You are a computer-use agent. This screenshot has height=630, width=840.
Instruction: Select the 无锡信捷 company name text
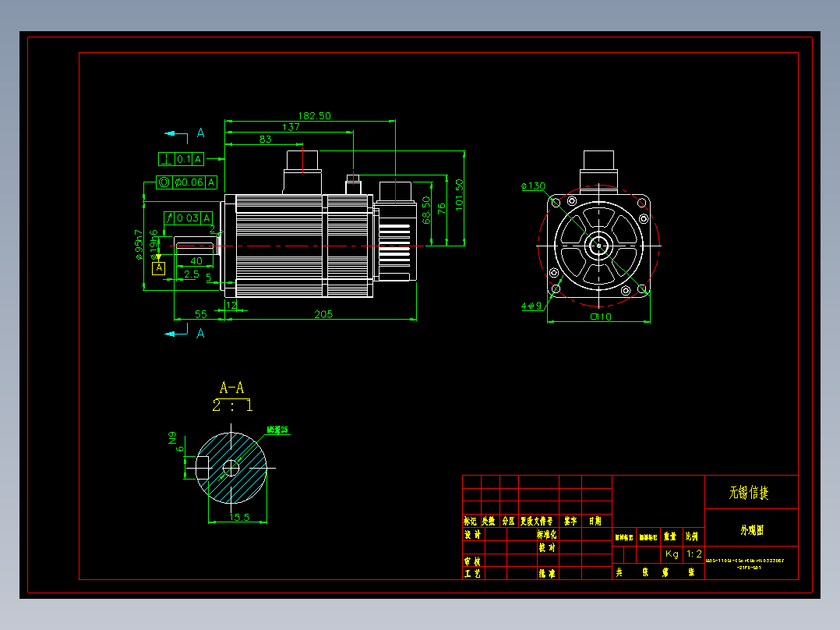point(749,493)
